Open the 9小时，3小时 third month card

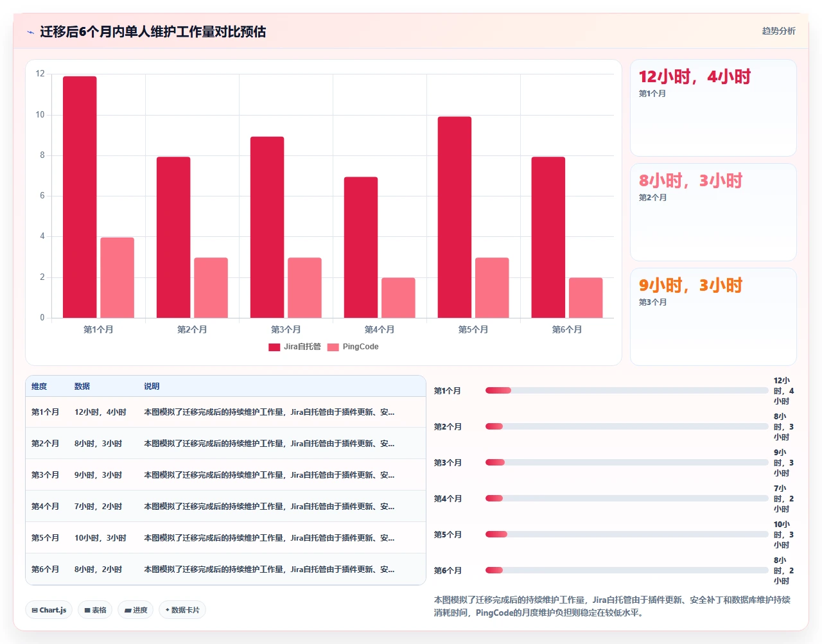click(713, 317)
